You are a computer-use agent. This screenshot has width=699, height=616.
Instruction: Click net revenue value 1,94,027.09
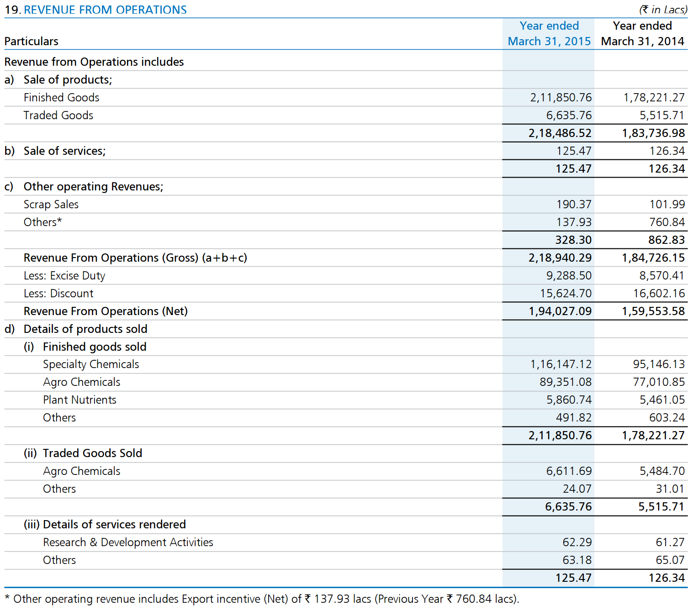560,311
